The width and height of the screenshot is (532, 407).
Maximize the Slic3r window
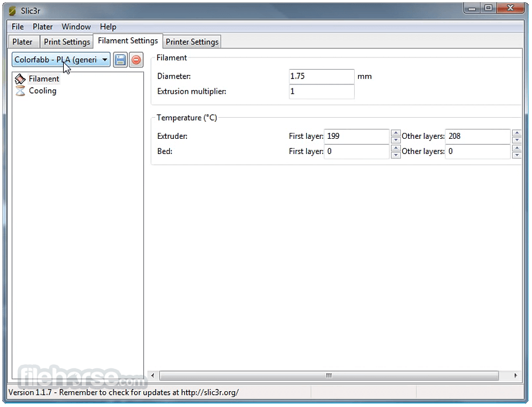point(488,8)
